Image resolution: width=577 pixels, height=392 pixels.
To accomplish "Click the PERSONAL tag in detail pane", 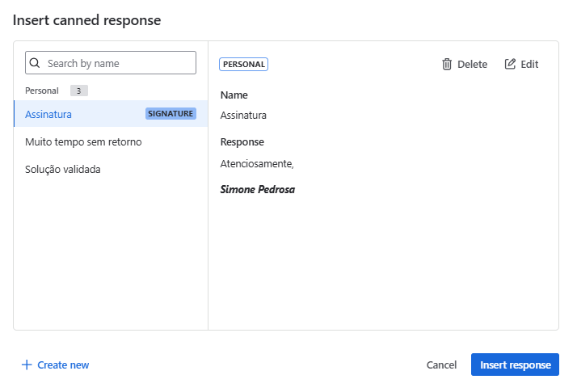I will (x=243, y=65).
